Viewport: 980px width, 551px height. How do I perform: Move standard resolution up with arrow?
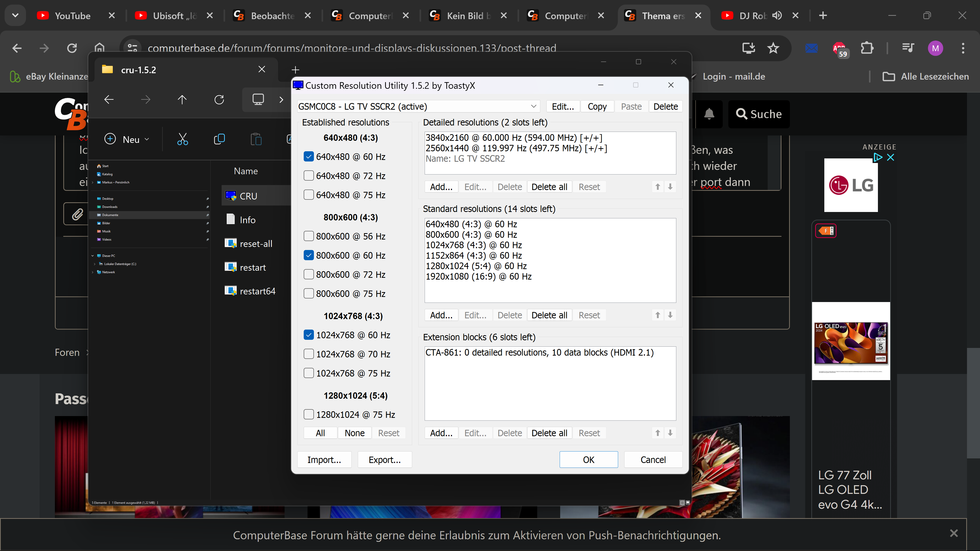[x=657, y=315]
